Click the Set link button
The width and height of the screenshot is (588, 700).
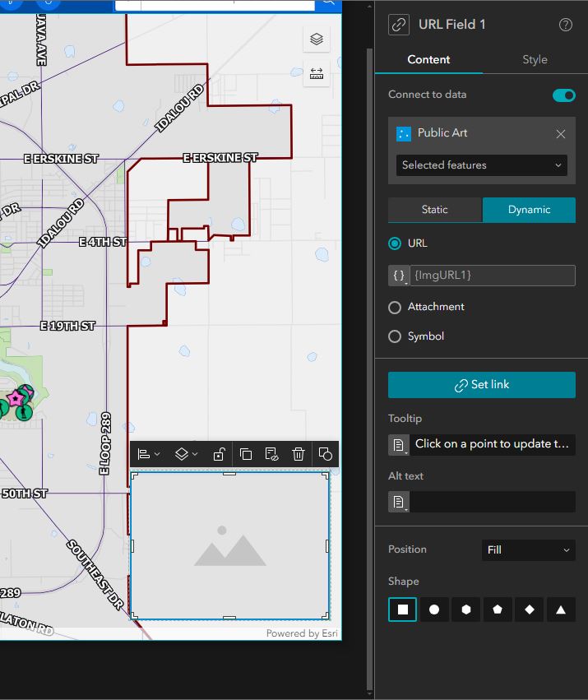pyautogui.click(x=482, y=385)
